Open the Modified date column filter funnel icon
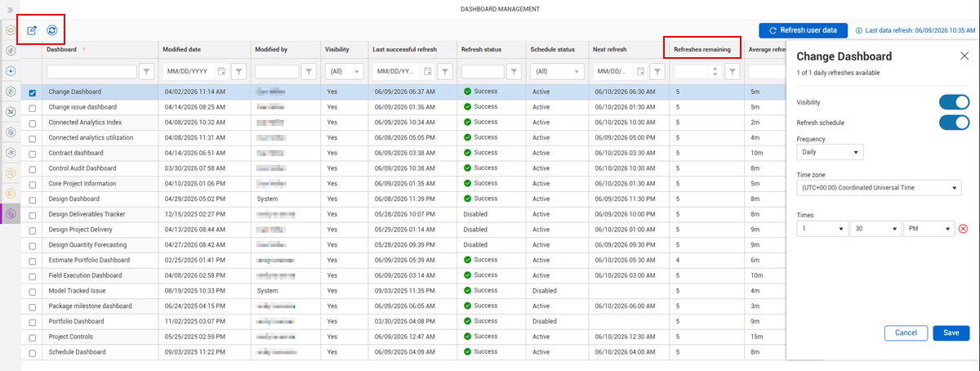Image resolution: width=980 pixels, height=371 pixels. click(238, 72)
